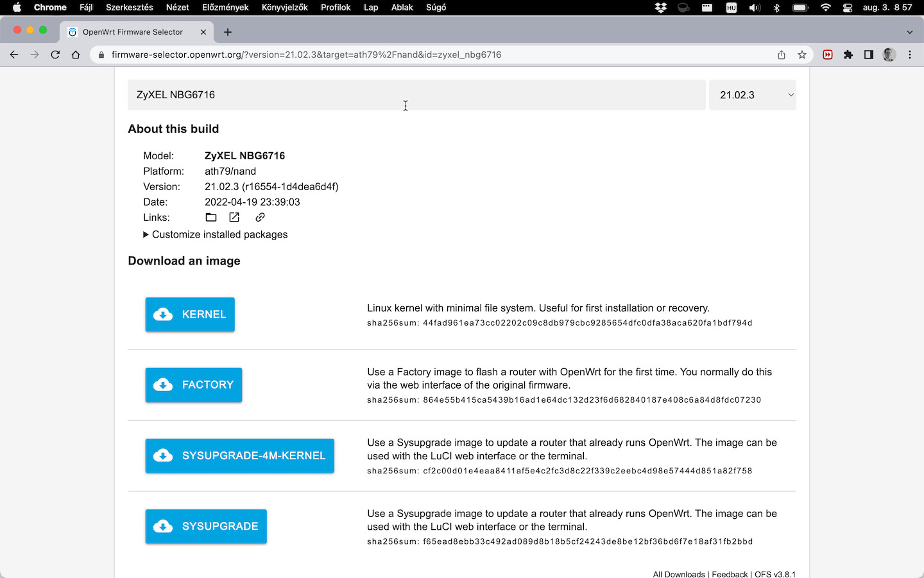This screenshot has height=578, width=924.
Task: Open Control Center from the menu bar
Action: tap(848, 8)
